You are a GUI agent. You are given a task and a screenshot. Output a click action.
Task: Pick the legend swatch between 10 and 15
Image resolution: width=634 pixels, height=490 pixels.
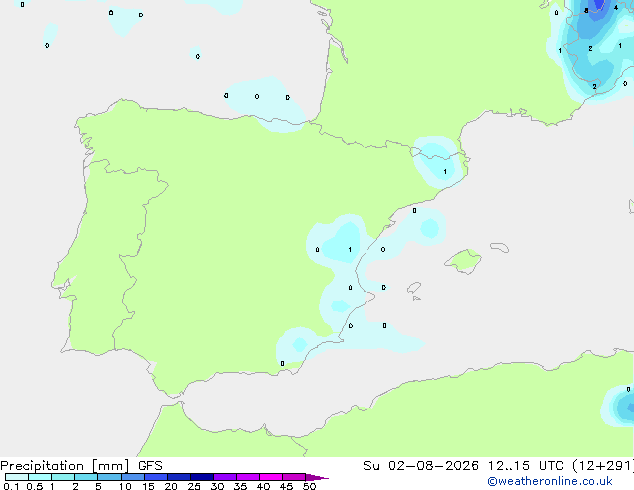pyautogui.click(x=133, y=477)
